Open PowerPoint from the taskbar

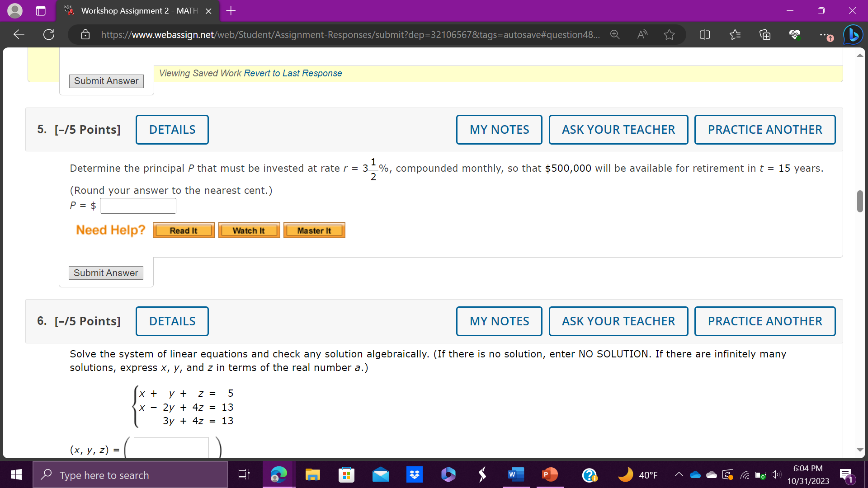click(x=549, y=475)
